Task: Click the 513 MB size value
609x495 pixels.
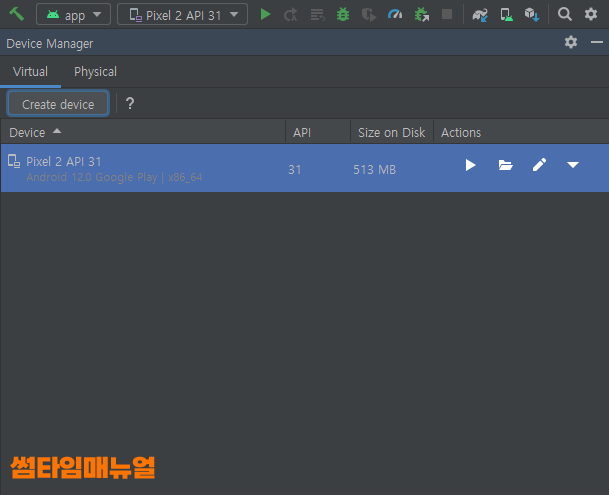Action: (x=374, y=169)
